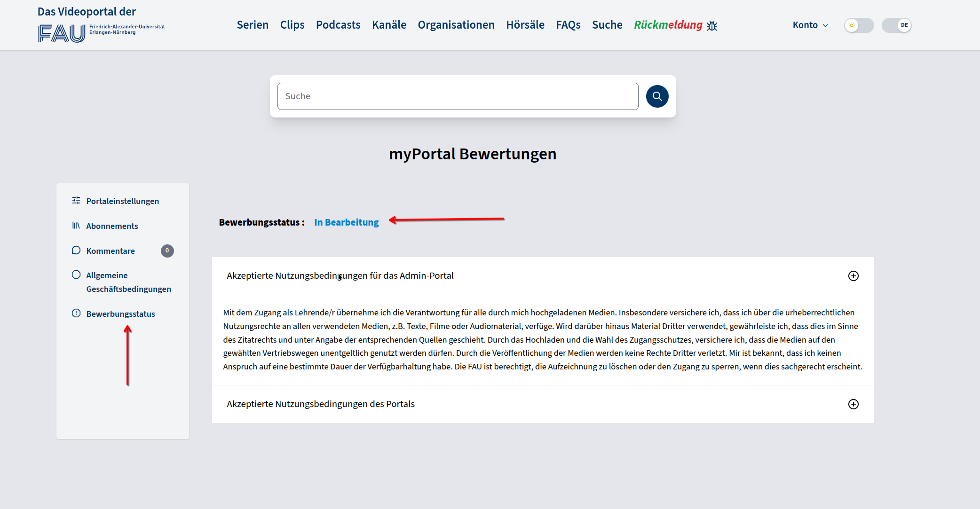Image resolution: width=980 pixels, height=509 pixels.
Task: Toggle the DE language switch
Action: pyautogui.click(x=896, y=25)
